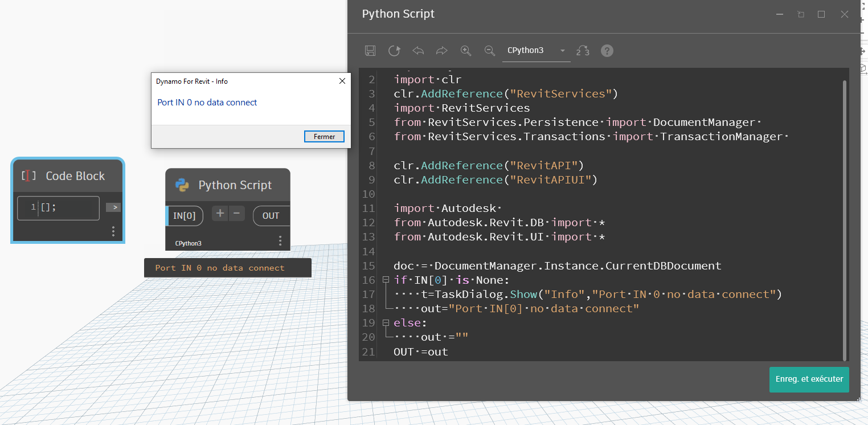
Task: Click line 16 'if IN[0] is None:'
Action: pyautogui.click(x=452, y=280)
